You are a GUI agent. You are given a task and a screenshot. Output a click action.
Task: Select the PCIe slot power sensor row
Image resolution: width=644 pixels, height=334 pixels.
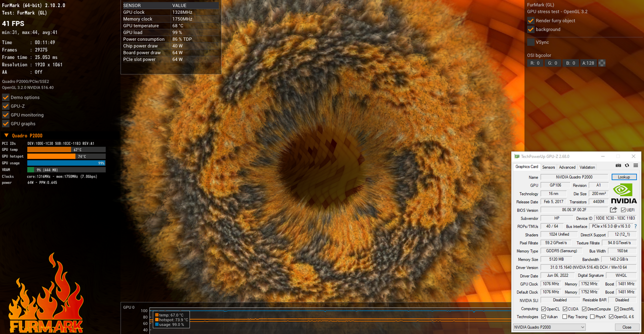pyautogui.click(x=170, y=59)
